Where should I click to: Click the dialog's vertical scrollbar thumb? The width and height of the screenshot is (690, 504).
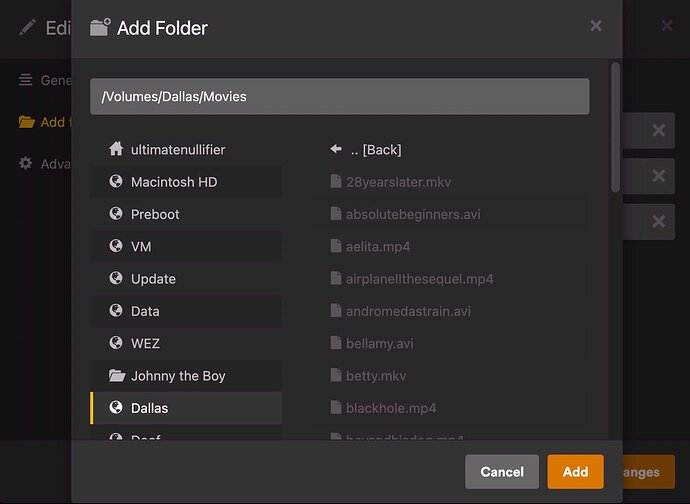click(615, 127)
